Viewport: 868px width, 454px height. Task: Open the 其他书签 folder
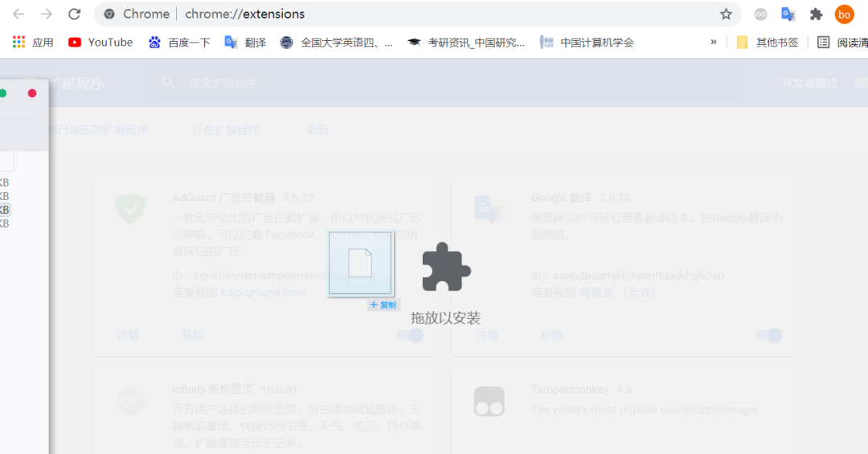point(768,42)
